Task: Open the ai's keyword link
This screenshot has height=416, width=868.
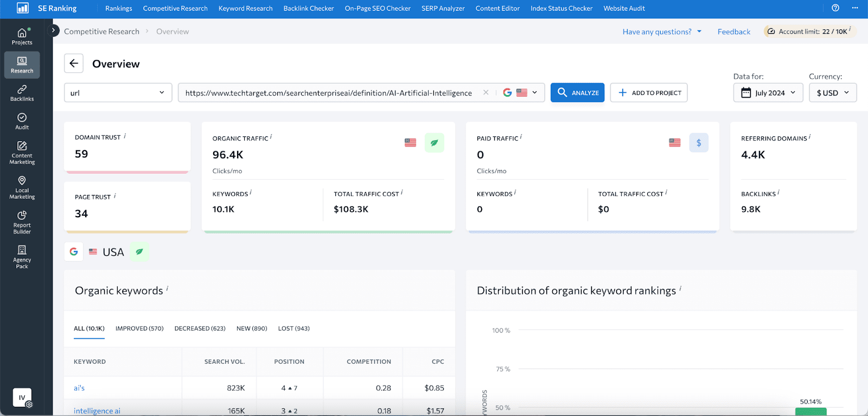Action: [79, 388]
